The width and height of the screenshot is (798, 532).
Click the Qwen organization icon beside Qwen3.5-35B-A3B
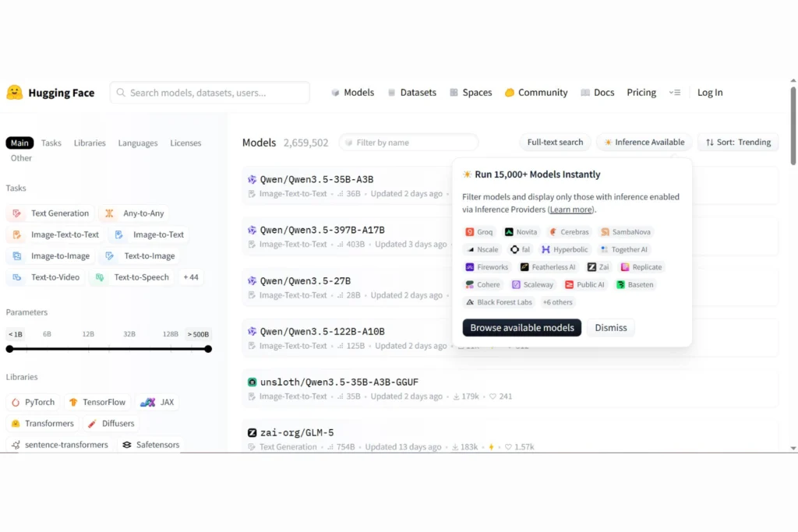point(252,179)
